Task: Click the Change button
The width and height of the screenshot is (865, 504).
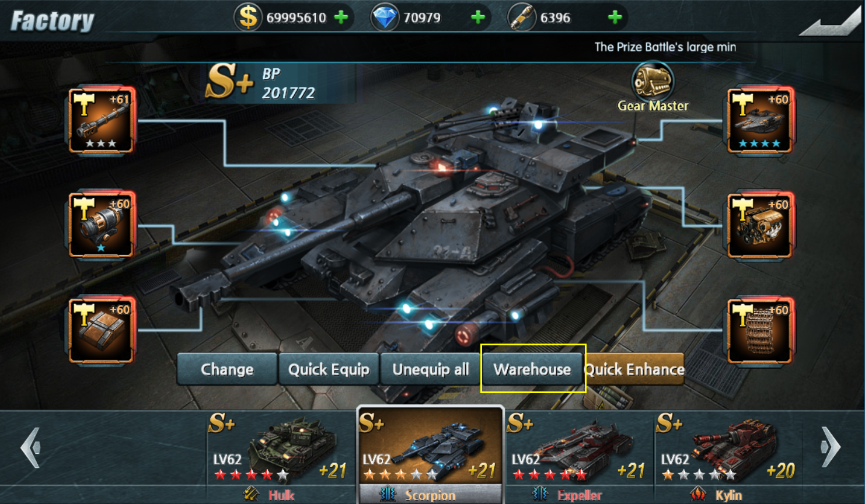Action: 227,369
